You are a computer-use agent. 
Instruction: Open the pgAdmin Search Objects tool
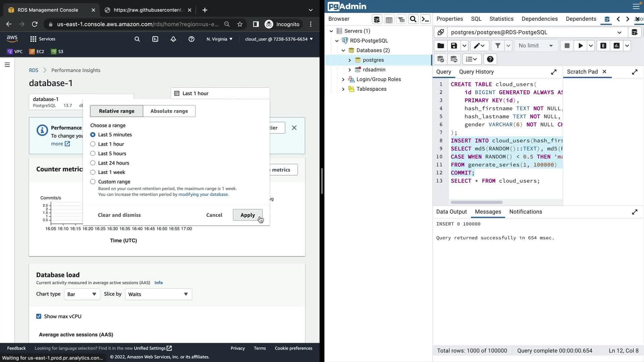pos(413,19)
